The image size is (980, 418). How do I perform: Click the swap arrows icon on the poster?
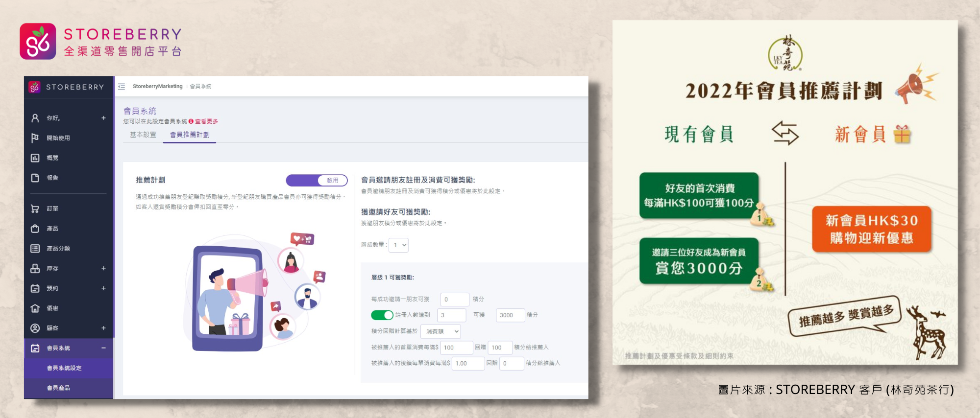click(x=785, y=133)
